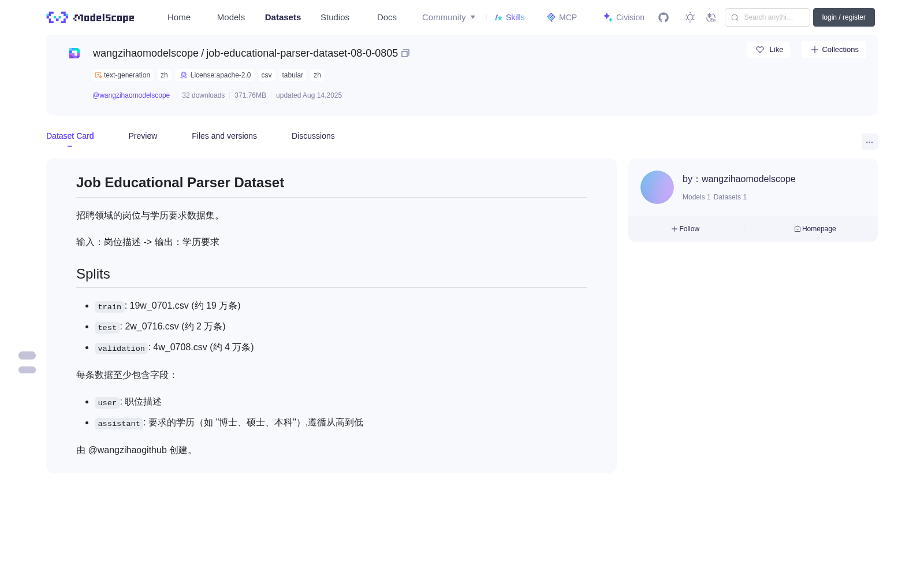The width and height of the screenshot is (924, 578).
Task: Click the Datasets 1 count
Action: pyautogui.click(x=730, y=197)
